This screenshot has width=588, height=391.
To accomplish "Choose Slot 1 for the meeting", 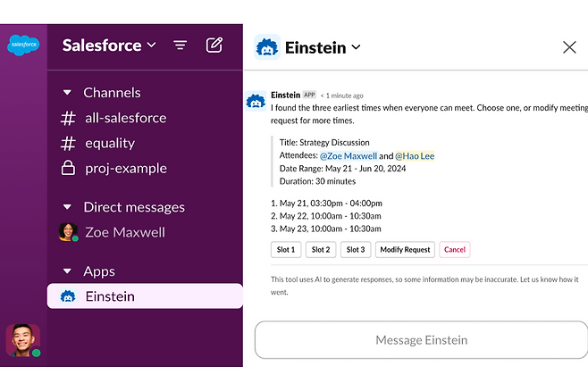I will pyautogui.click(x=286, y=250).
